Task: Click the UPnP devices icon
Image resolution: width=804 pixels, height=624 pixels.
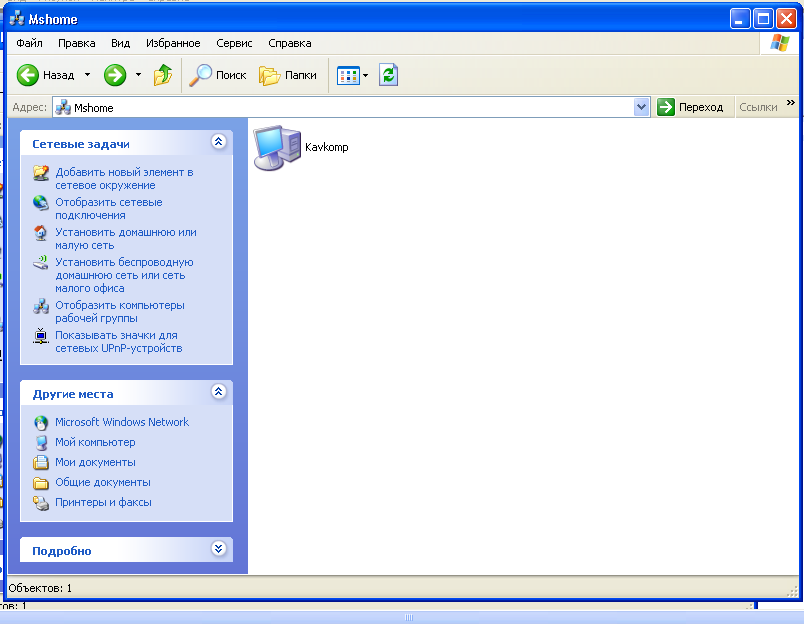Action: click(x=41, y=336)
